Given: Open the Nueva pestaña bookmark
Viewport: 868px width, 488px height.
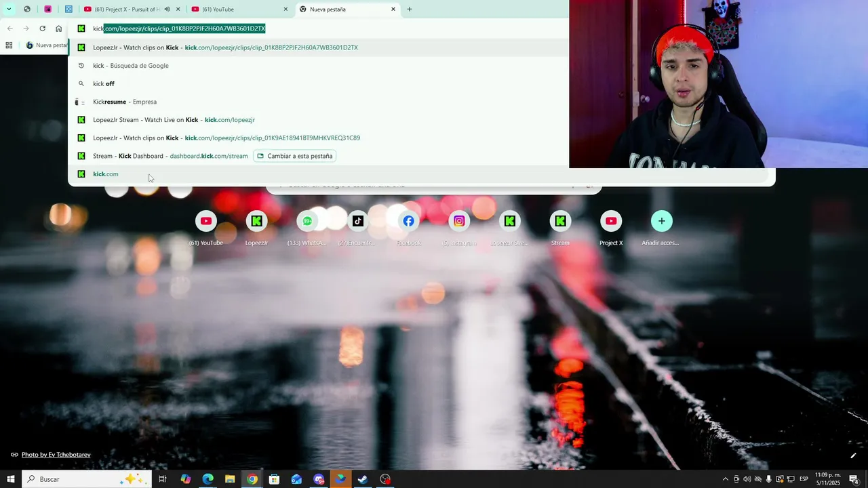Looking at the screenshot, I should (46, 45).
